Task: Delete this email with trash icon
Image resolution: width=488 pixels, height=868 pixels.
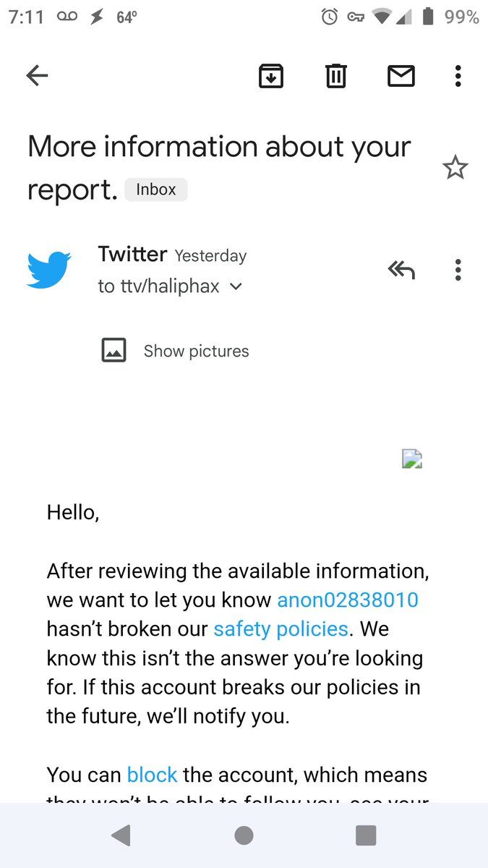Action: click(335, 75)
